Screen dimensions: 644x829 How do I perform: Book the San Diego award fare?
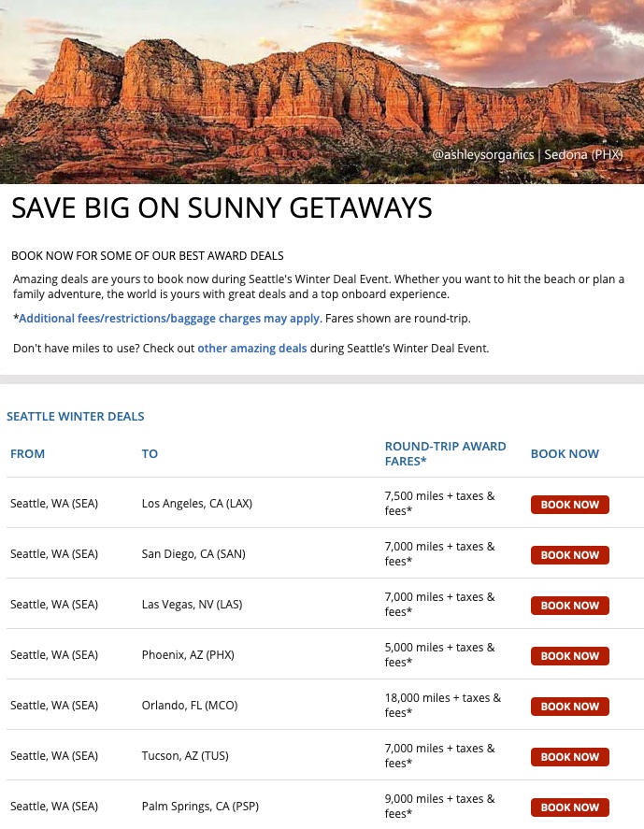(570, 555)
